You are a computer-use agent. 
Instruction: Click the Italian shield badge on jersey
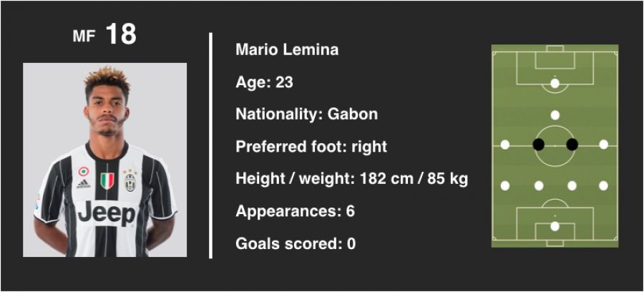[107, 180]
